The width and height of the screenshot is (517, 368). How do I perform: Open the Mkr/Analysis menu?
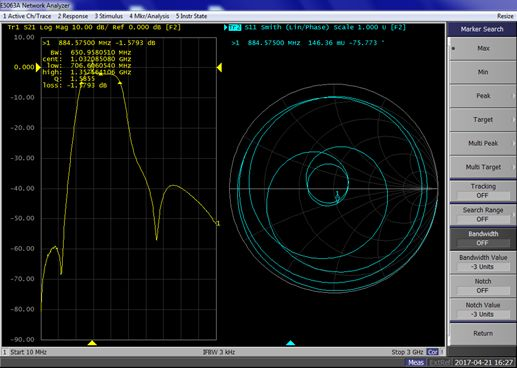point(149,16)
